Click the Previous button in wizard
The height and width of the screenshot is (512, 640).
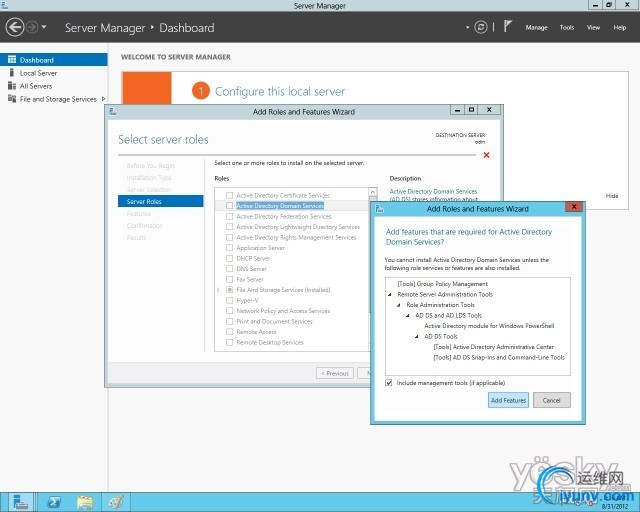(x=335, y=373)
